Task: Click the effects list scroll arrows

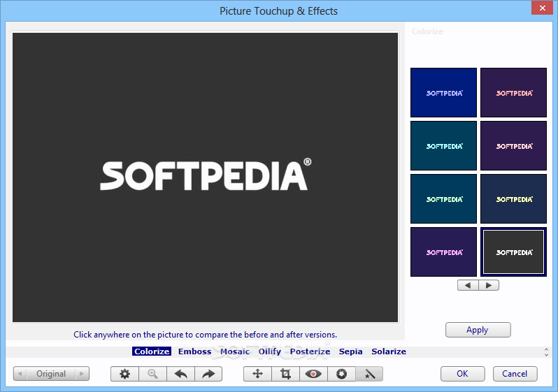Action: (546, 351)
